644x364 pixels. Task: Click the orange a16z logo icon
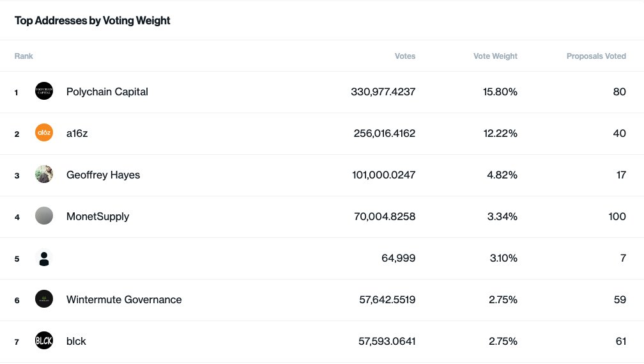point(44,132)
